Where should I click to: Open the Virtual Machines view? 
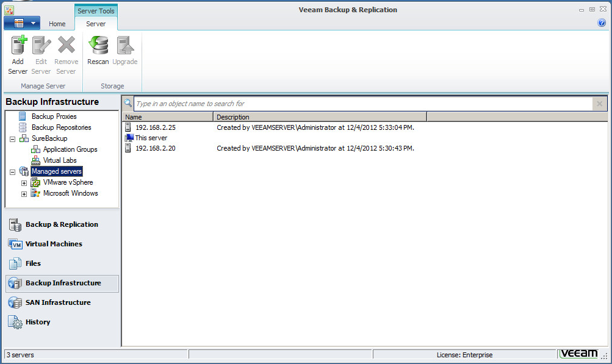click(62, 244)
